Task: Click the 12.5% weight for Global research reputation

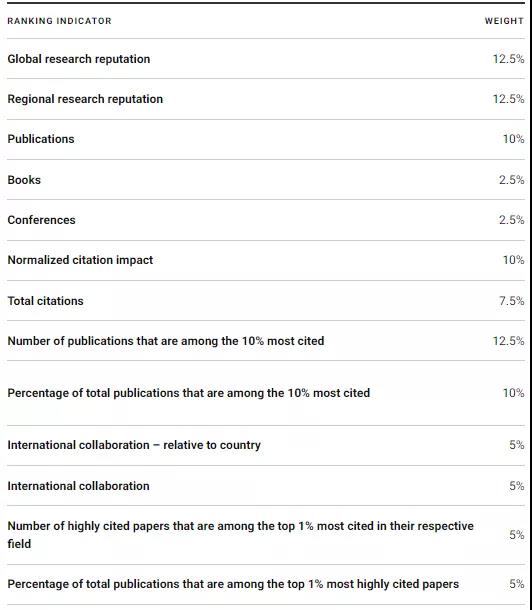Action: coord(508,59)
